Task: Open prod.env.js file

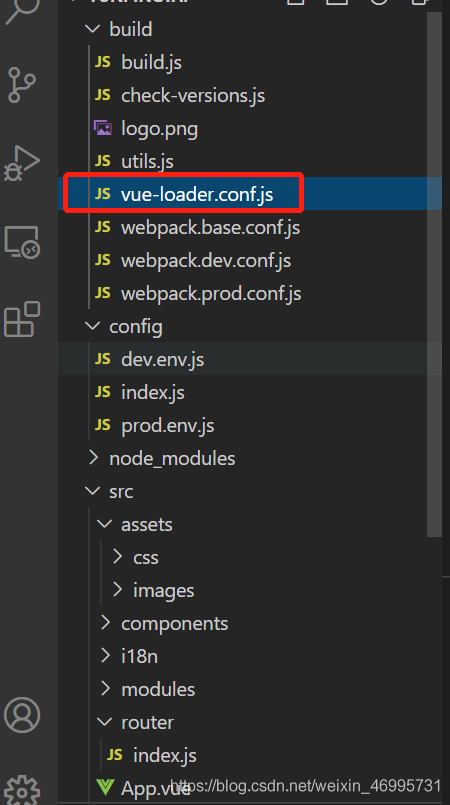Action: point(168,425)
